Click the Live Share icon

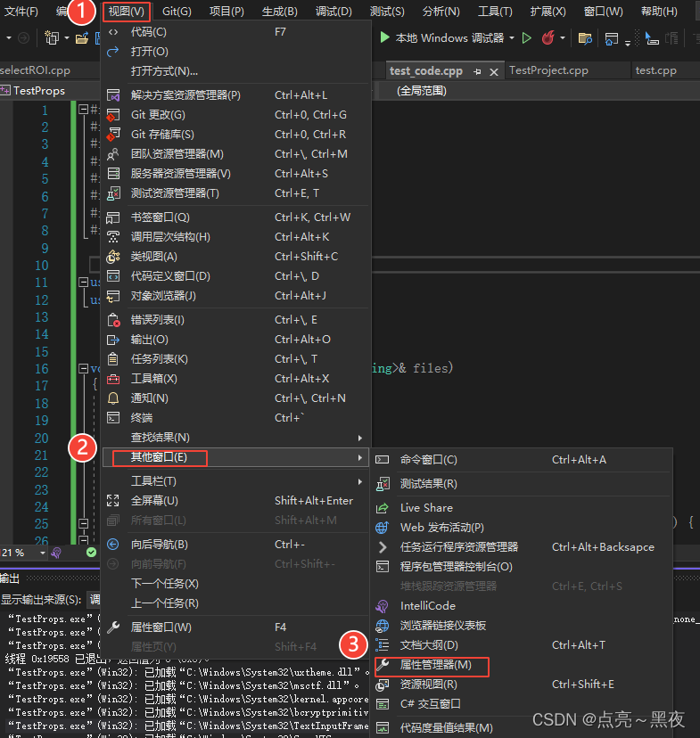point(383,508)
